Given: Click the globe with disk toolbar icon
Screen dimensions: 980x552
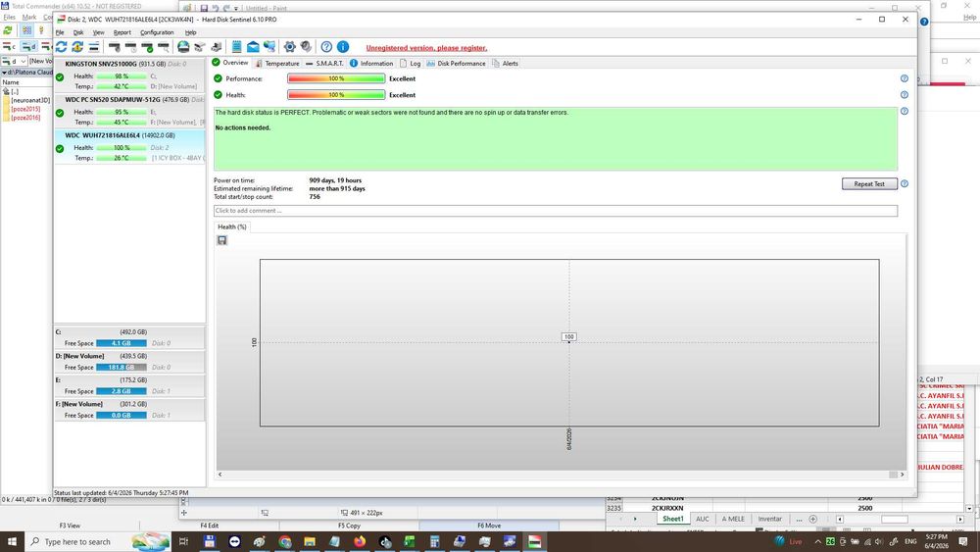Looking at the screenshot, I should point(183,47).
